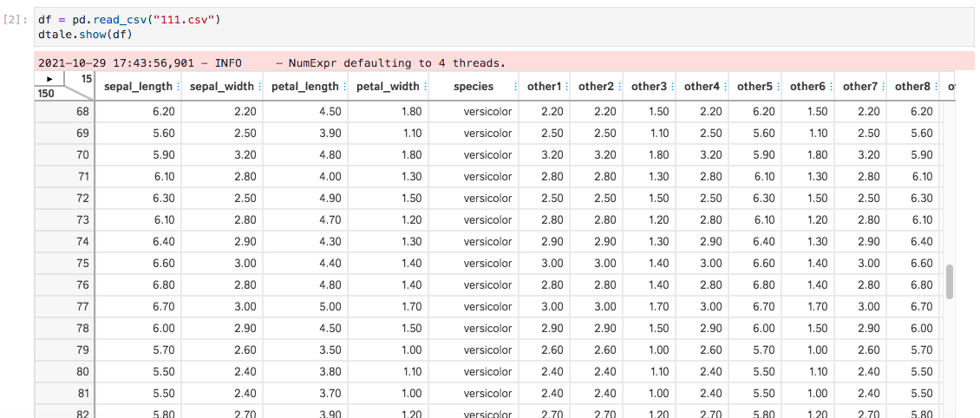
Task: Open sepal_width column menu dots
Action: pyautogui.click(x=259, y=87)
